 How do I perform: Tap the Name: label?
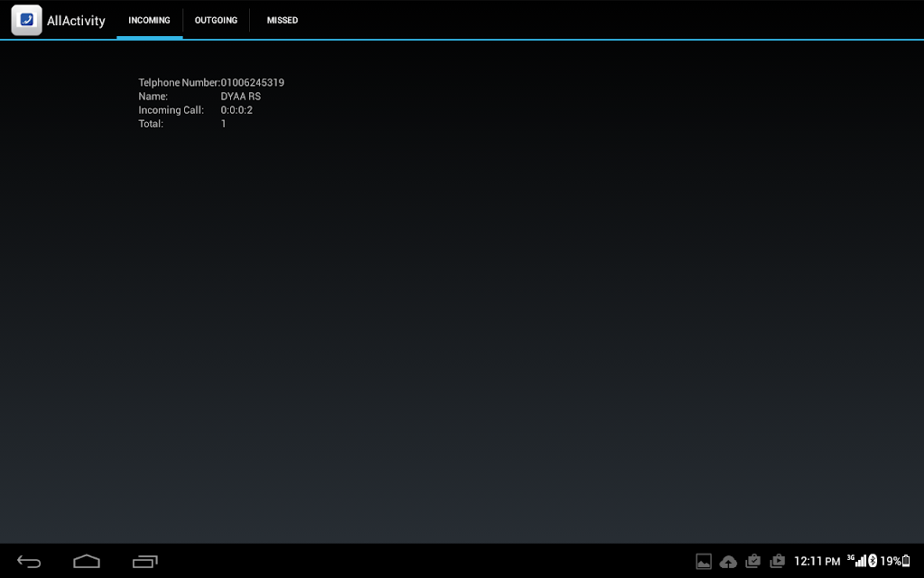click(x=153, y=96)
